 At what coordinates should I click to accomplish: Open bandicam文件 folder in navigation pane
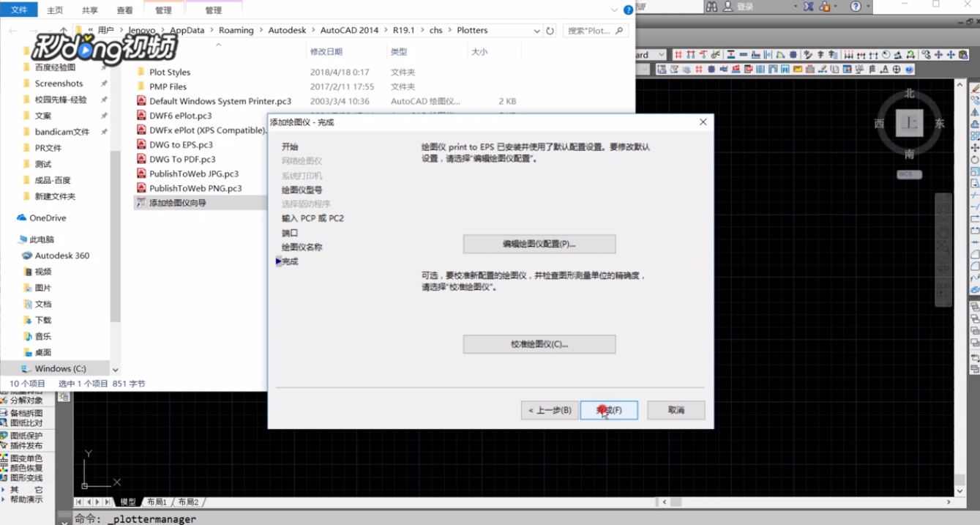click(x=61, y=132)
